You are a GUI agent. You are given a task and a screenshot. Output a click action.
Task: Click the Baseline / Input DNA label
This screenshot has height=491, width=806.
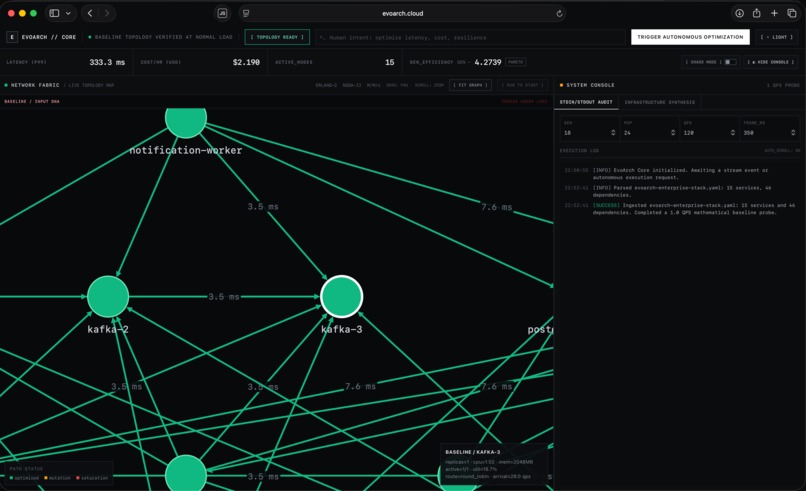click(32, 101)
